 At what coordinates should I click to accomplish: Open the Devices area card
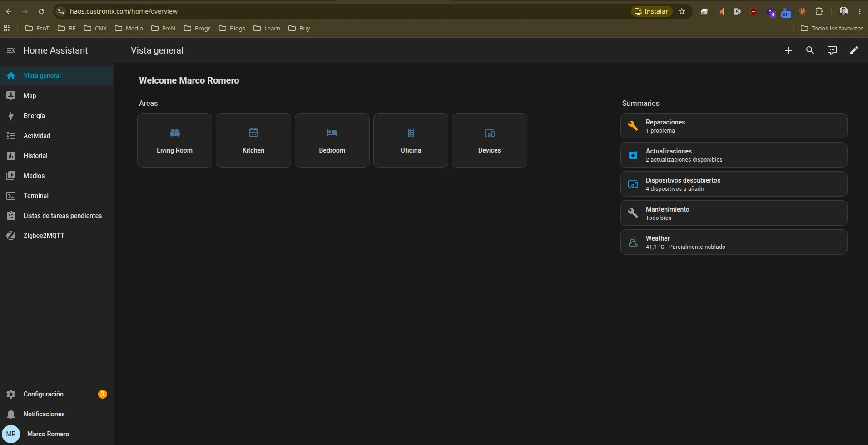[490, 140]
